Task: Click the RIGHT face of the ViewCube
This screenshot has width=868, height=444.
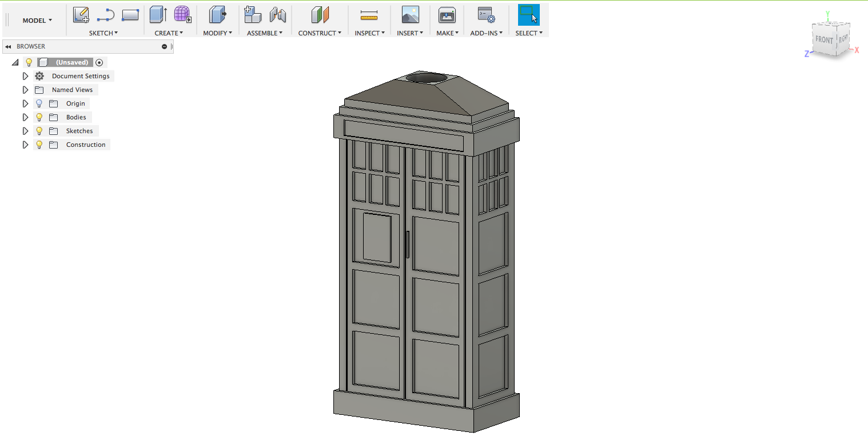Action: pos(843,39)
